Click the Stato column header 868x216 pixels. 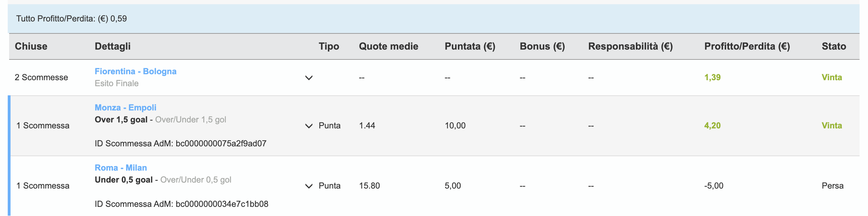coord(834,46)
